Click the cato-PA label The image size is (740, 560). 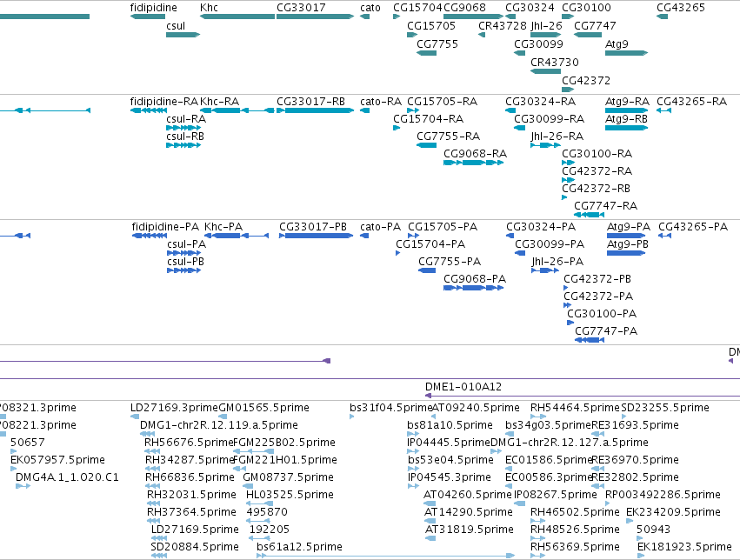pos(380,226)
